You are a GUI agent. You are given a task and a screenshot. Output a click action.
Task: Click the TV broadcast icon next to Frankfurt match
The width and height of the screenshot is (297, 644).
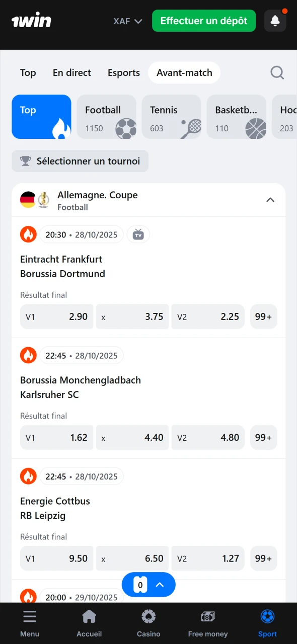[x=138, y=234]
